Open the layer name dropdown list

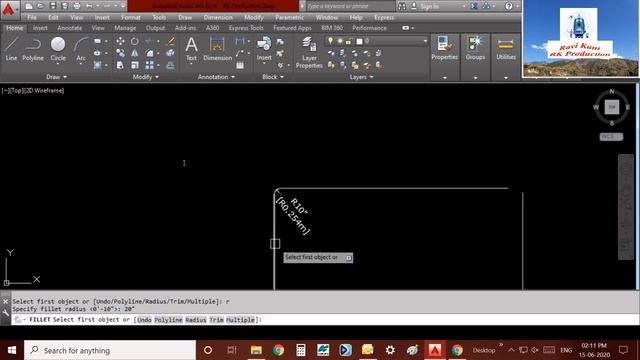tap(425, 41)
